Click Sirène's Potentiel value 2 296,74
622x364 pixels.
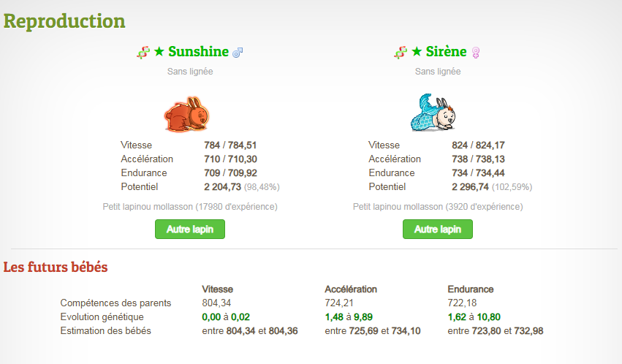[470, 187]
